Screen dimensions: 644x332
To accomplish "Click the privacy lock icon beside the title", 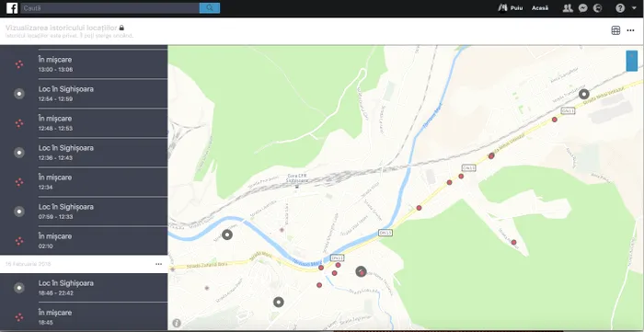I will point(121,28).
